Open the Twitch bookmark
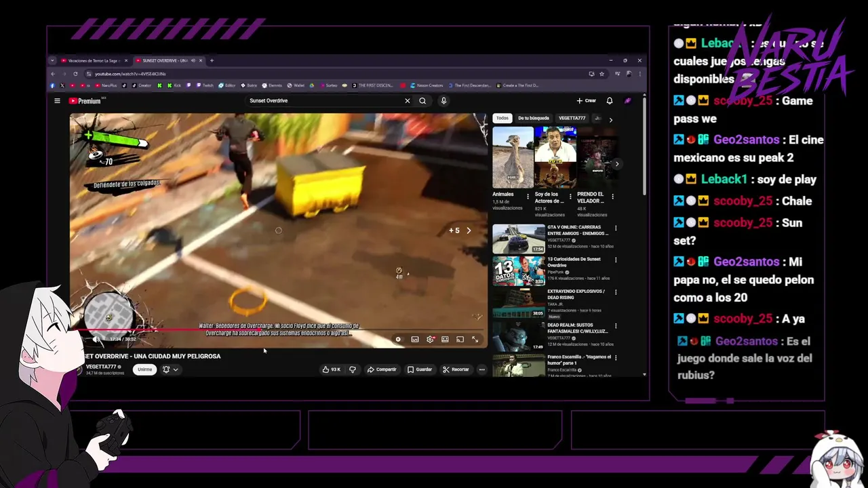This screenshot has width=868, height=488. point(205,85)
